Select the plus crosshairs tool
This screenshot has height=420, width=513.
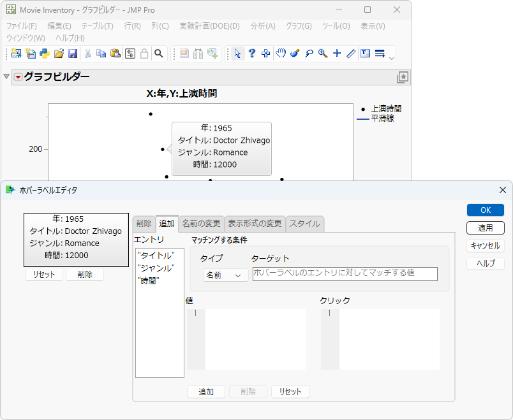pos(337,54)
